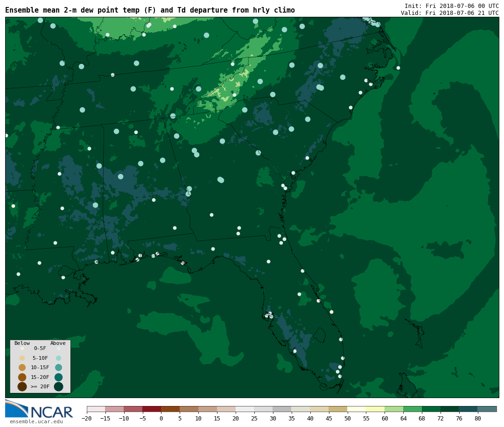Click the dark red colorbar segment between -5 and 0
This screenshot has height=427, width=504.
click(x=152, y=409)
